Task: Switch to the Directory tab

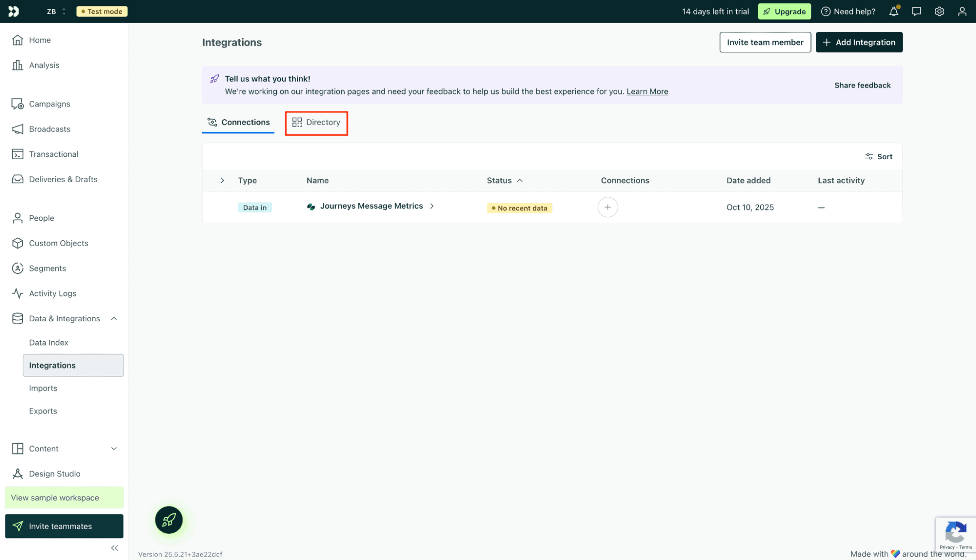Action: (x=316, y=123)
